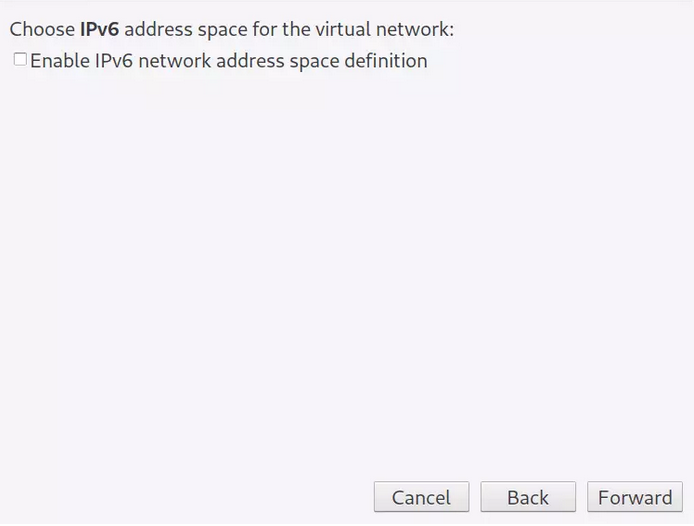Click the 'Choose IPv6 address space' heading text
Screen dimensions: 694x526
coord(231,30)
